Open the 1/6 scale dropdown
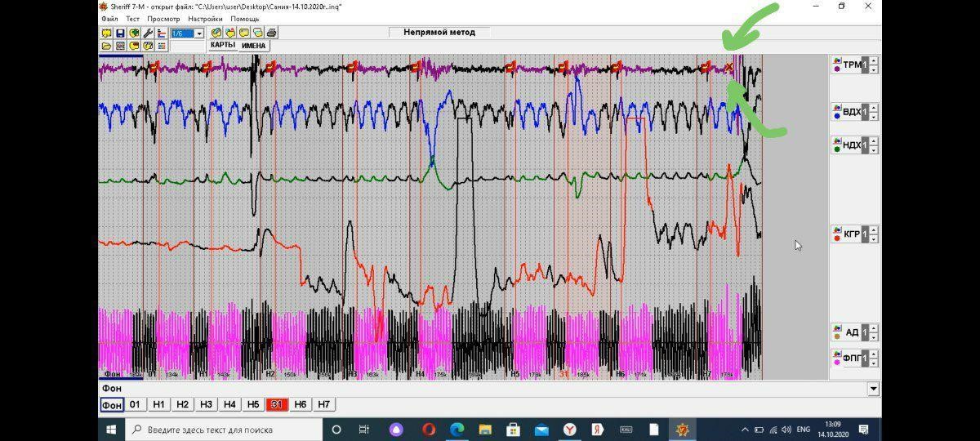Image resolution: width=980 pixels, height=441 pixels. 199,33
